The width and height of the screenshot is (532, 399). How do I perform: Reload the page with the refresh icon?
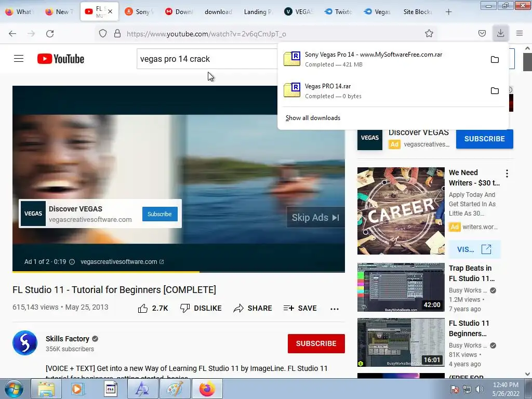(50, 34)
